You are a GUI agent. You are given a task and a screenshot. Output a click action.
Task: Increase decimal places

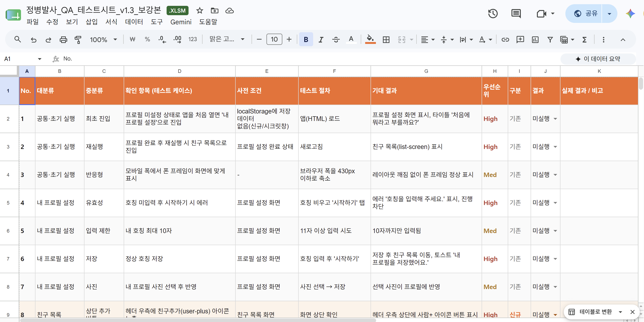177,39
